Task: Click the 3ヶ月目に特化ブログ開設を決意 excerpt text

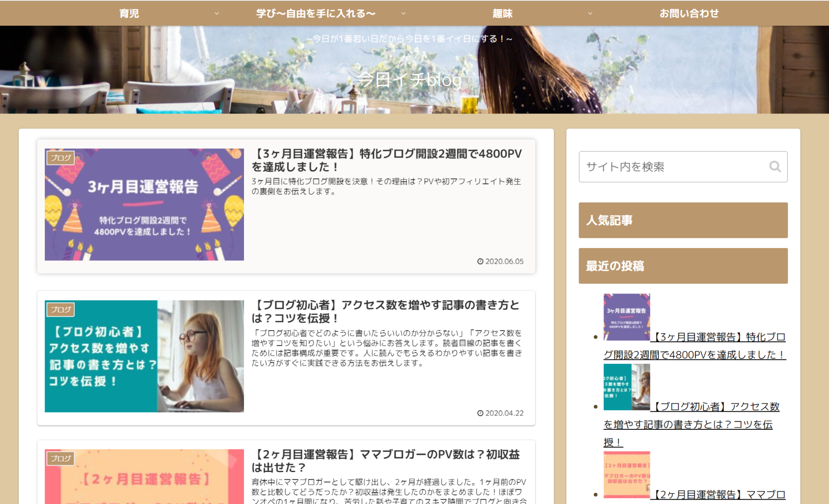Action: [x=386, y=186]
